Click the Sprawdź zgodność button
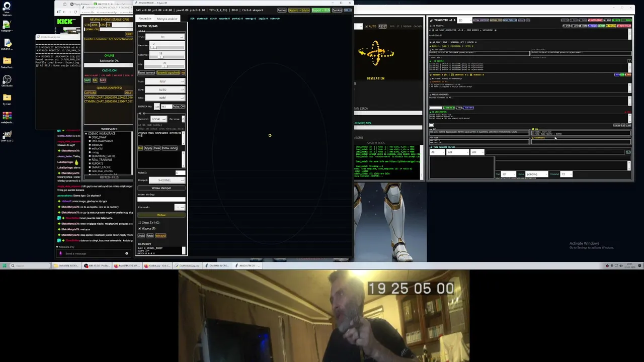This screenshot has height=362, width=644. coord(168,72)
